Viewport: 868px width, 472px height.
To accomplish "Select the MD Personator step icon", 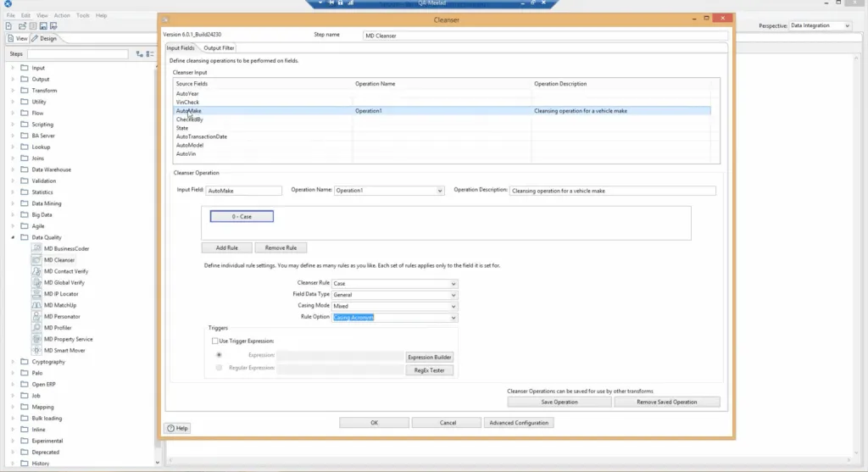I will pos(36,316).
